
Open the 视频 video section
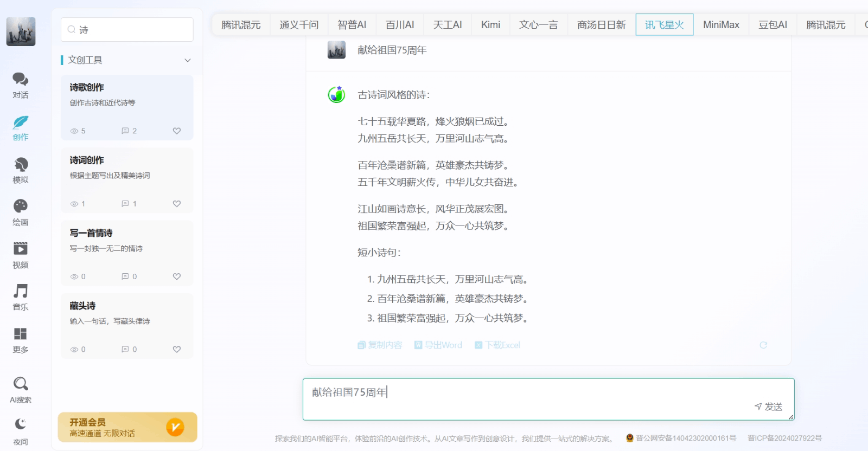[x=21, y=255]
